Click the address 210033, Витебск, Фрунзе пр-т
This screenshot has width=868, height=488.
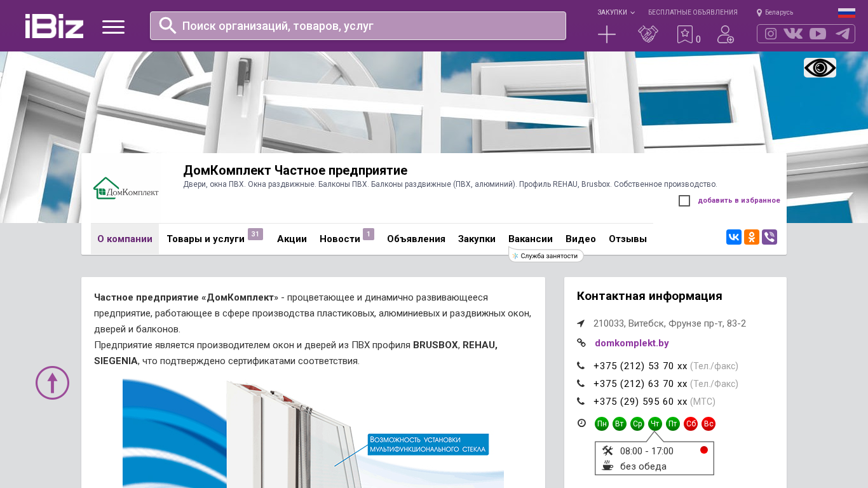tap(670, 323)
